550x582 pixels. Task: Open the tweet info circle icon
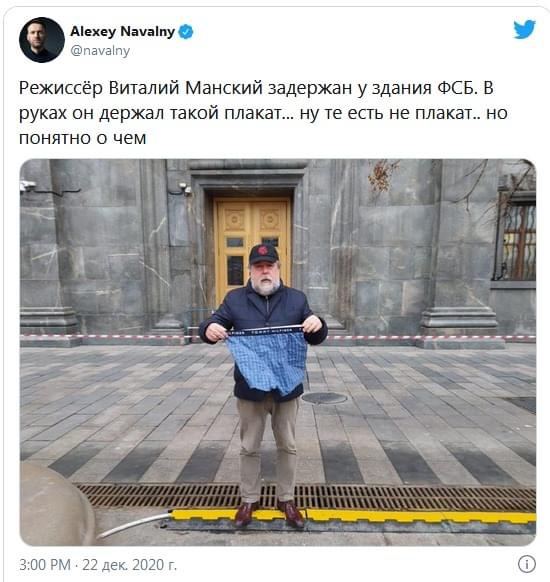526,564
